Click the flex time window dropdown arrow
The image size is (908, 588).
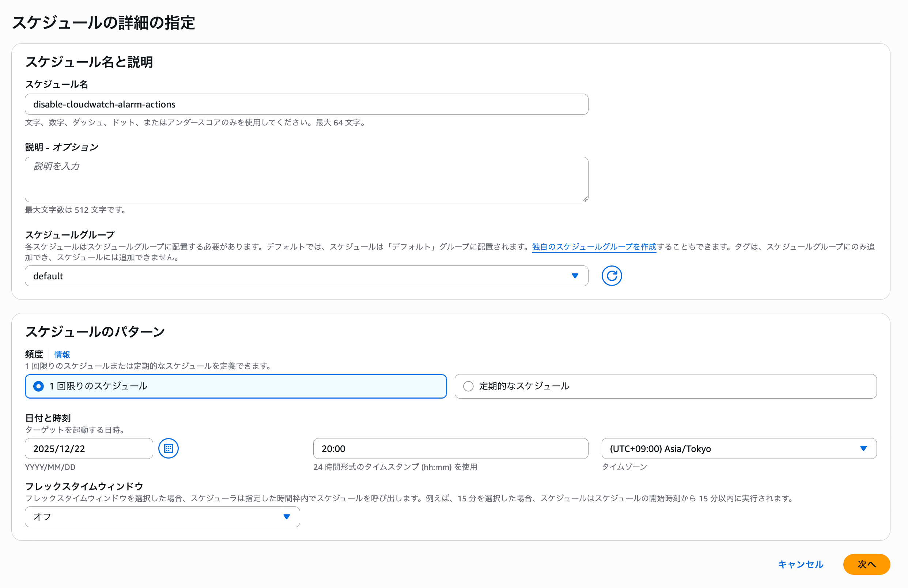(287, 517)
